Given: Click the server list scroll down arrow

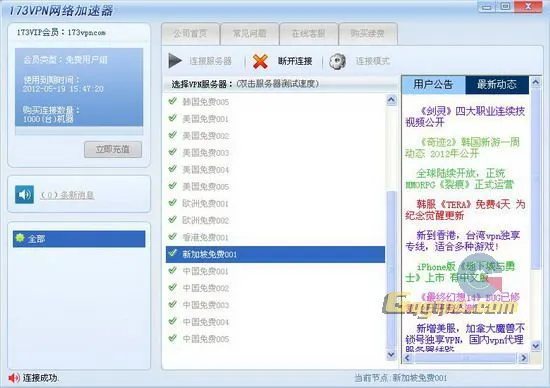Looking at the screenshot, I should 391,354.
